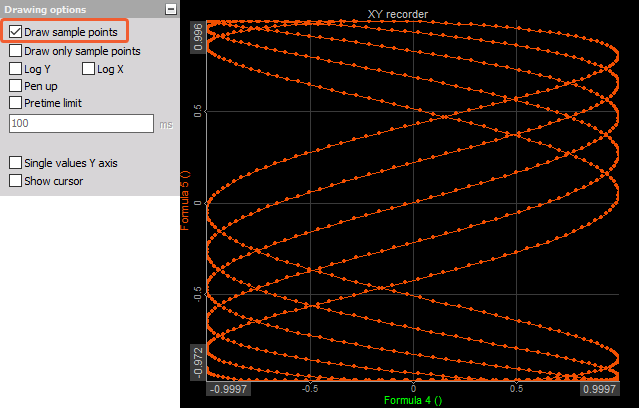Click the Y axis maximum value 0.996

tap(198, 37)
